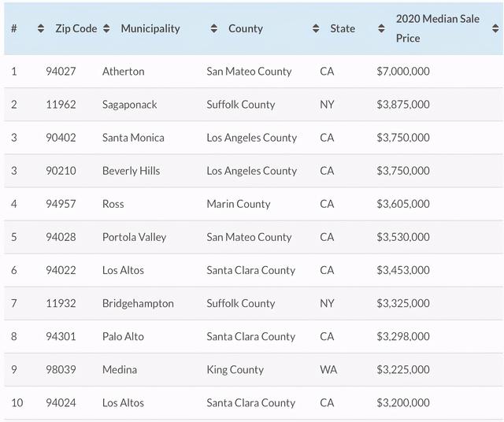Screen dimensions: 504x422
Task: Click the sort arrows beside the # header
Action: point(41,29)
